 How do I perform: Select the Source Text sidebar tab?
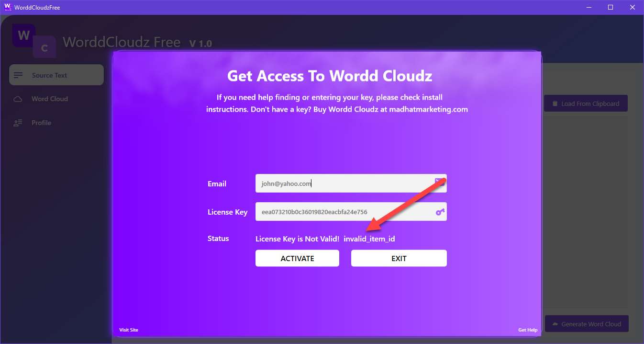(56, 75)
